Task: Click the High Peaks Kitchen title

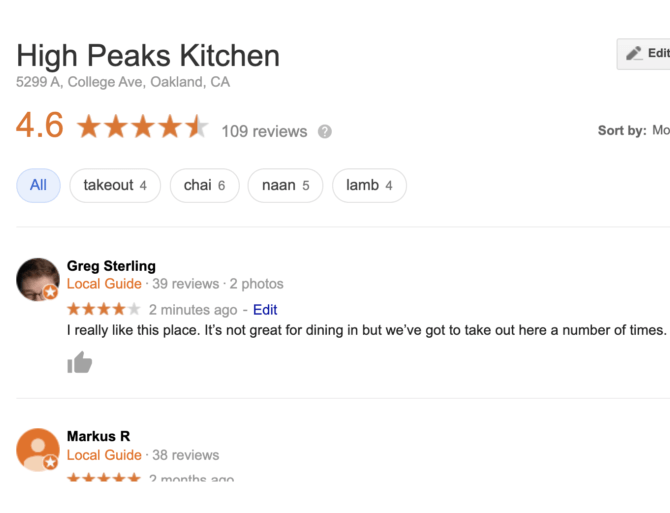Action: point(148,55)
